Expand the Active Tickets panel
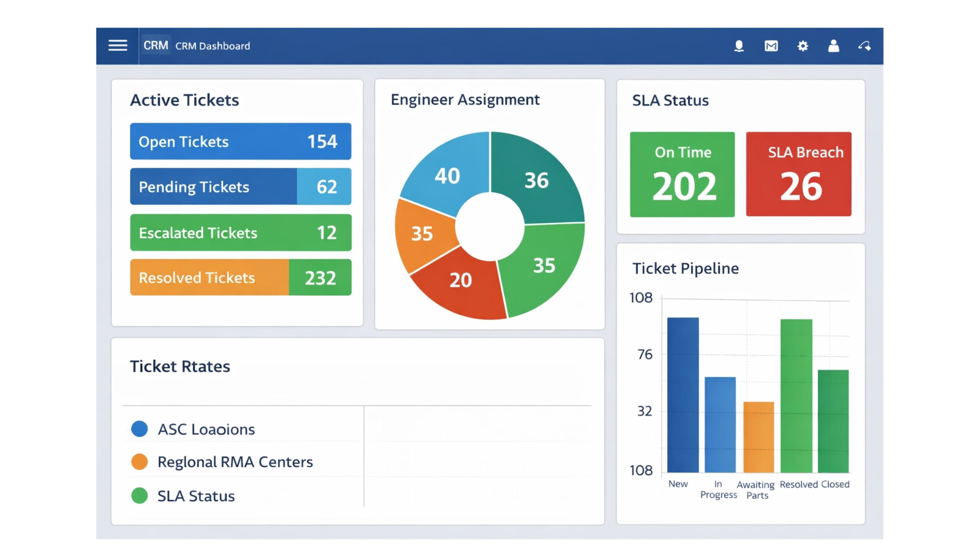This screenshot has width=980, height=560. pyautogui.click(x=184, y=100)
